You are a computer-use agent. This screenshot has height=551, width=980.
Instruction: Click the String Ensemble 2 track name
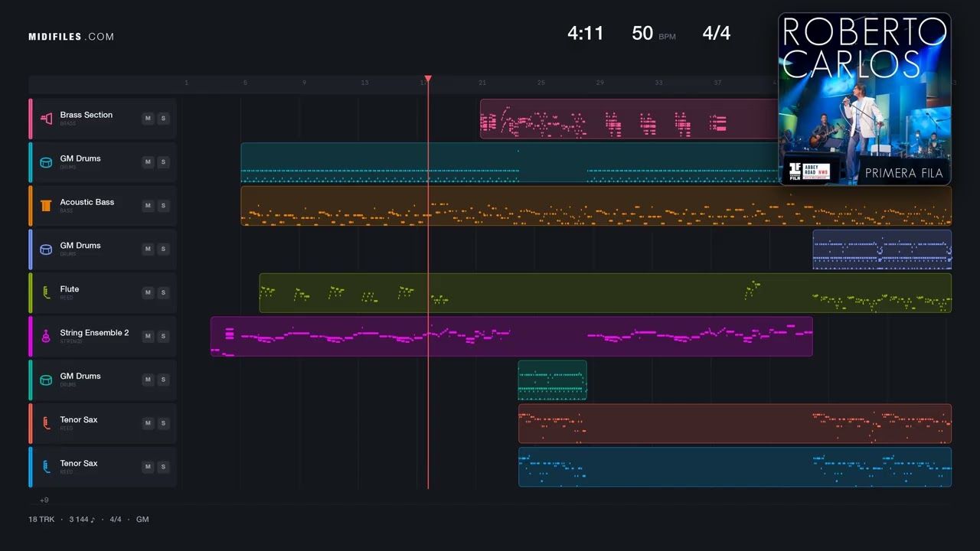(95, 333)
